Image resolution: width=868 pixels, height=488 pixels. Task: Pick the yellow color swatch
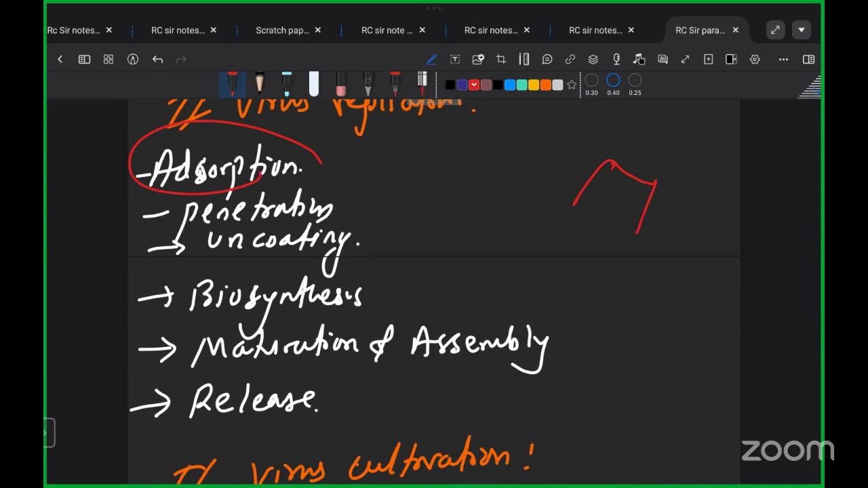(x=534, y=85)
